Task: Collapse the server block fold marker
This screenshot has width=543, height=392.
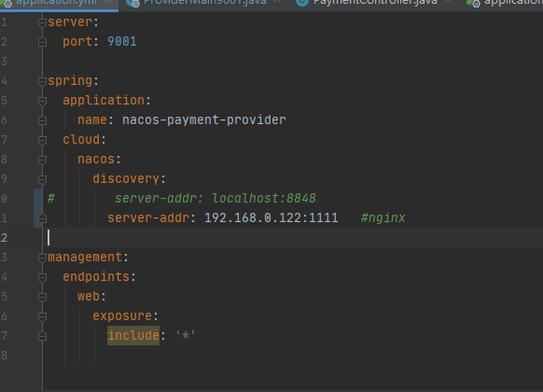Action: (x=42, y=23)
